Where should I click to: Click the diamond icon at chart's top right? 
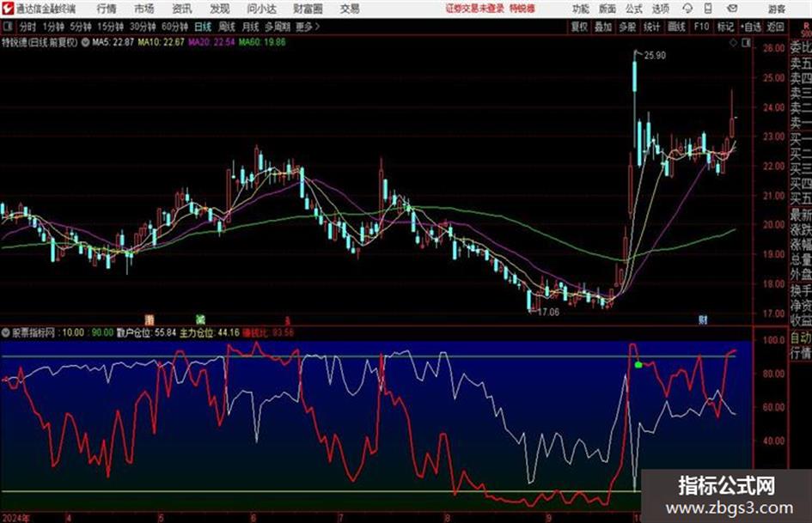[x=733, y=43]
